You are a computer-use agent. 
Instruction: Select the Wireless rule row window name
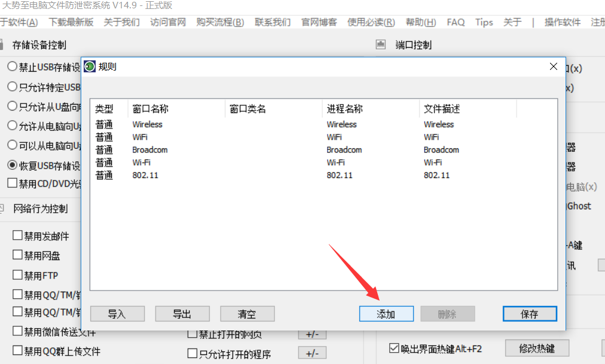[x=148, y=124]
